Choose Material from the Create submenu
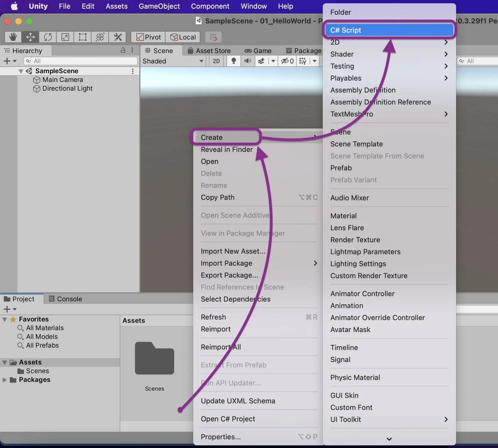The width and height of the screenshot is (498, 448). [389, 216]
